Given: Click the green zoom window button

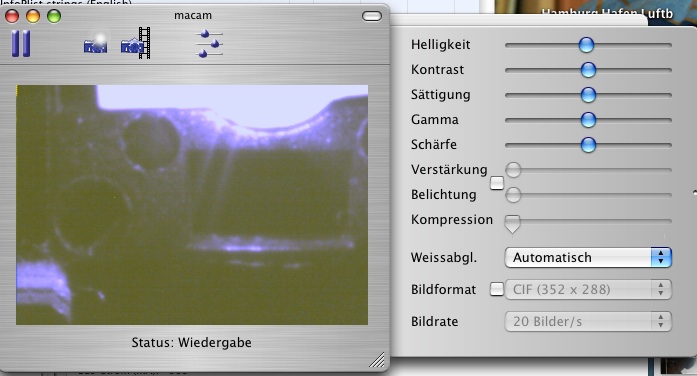Looking at the screenshot, I should pos(54,16).
